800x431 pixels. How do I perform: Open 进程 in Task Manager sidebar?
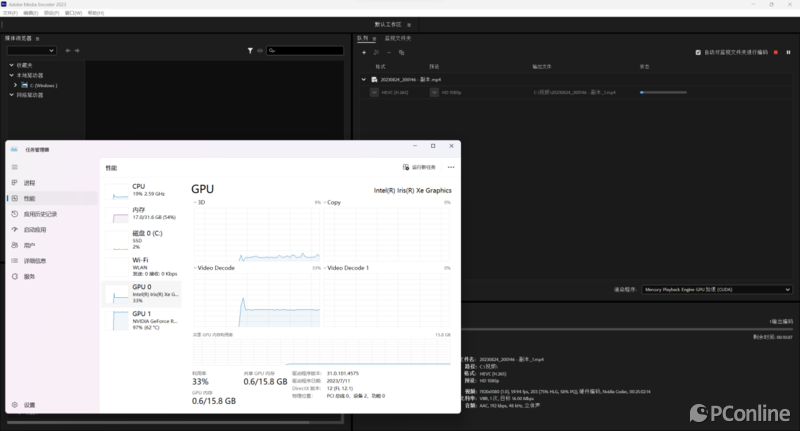pyautogui.click(x=52, y=183)
